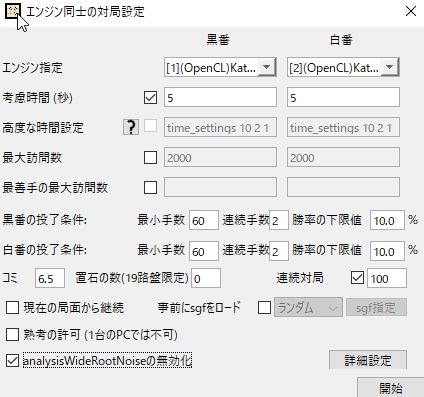Click the 白番の投了条件: label
The image size is (424, 397).
[45, 250]
